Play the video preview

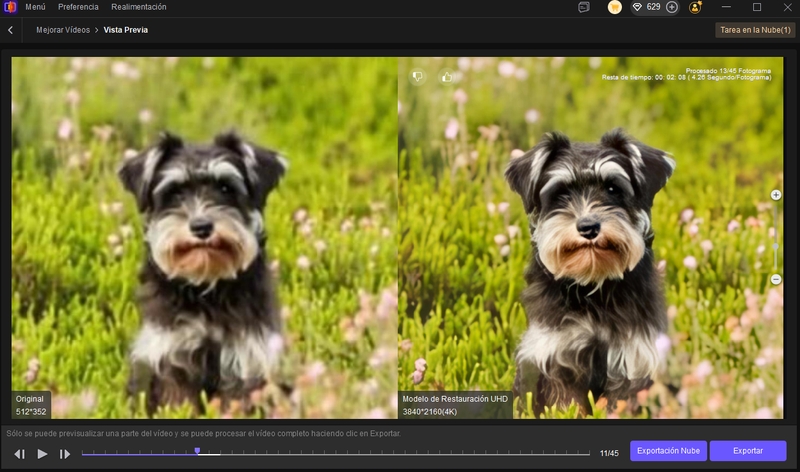click(x=42, y=453)
